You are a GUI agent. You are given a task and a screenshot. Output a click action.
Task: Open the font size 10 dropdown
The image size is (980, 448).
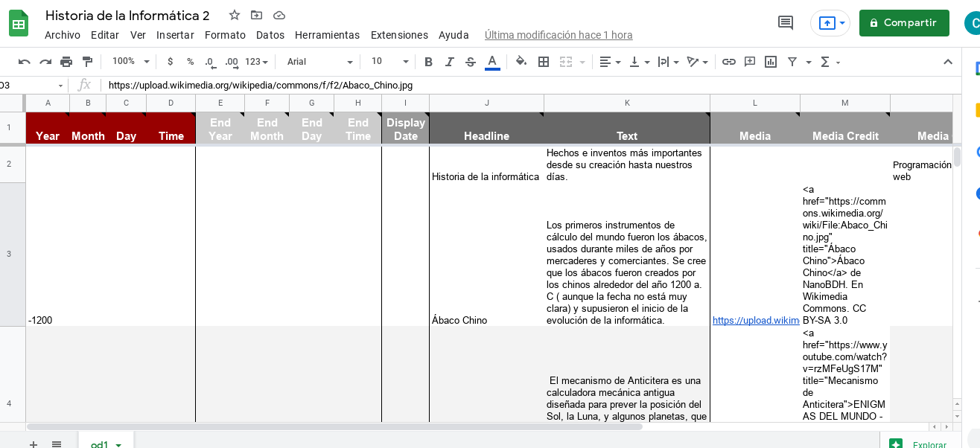pyautogui.click(x=390, y=62)
